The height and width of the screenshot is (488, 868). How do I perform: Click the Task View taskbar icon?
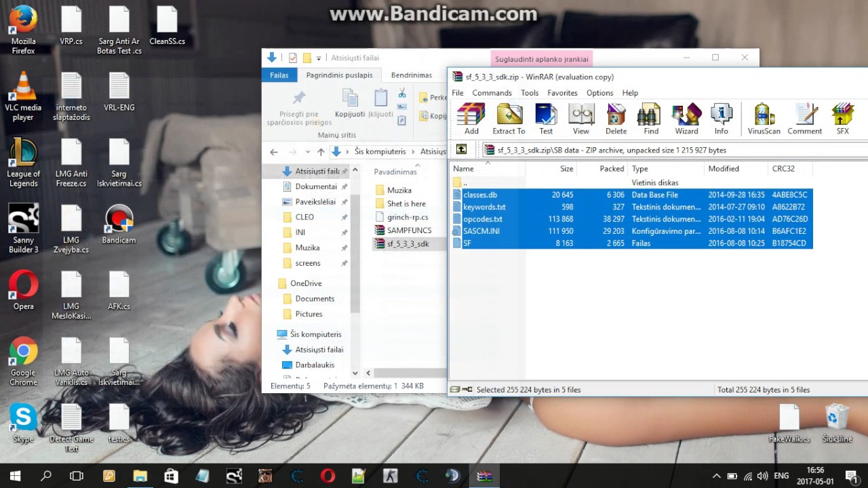pos(77,476)
